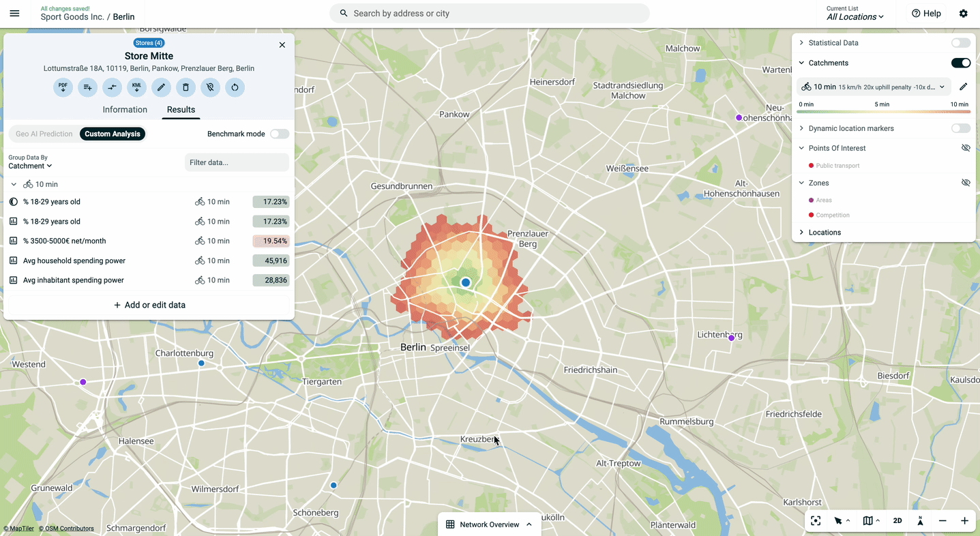
Task: Show Zones with the crossed eye icon
Action: pyautogui.click(x=966, y=183)
